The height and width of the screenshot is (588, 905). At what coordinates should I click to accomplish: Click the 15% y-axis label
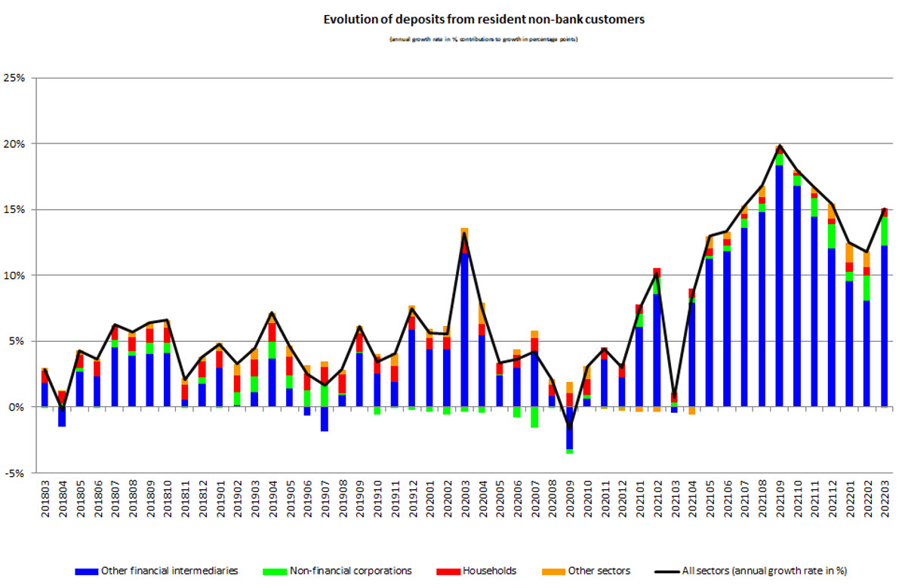[14, 210]
